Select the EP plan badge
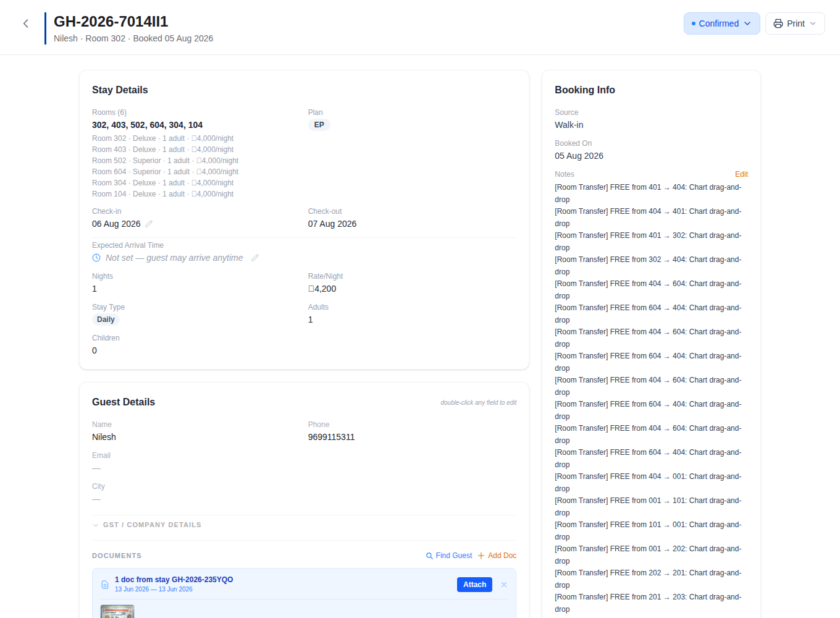The height and width of the screenshot is (618, 840). 319,125
